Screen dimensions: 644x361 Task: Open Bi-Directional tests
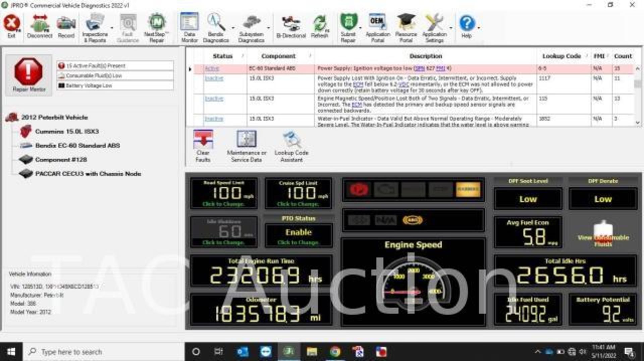[x=291, y=27]
